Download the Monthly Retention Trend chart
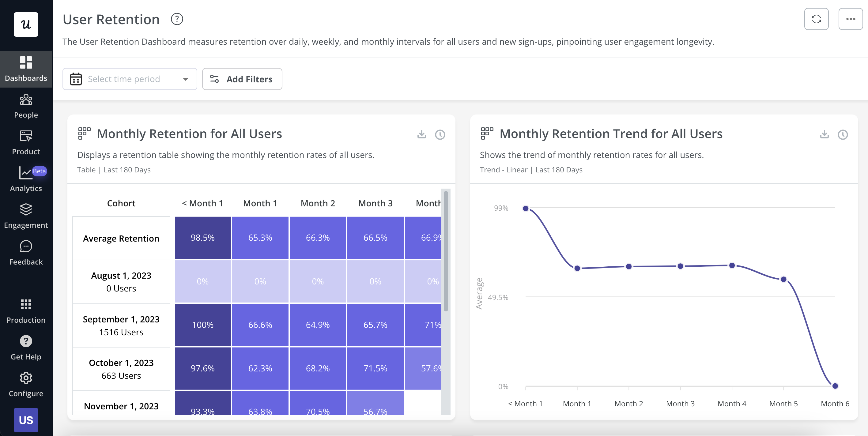This screenshot has width=868, height=436. tap(824, 134)
